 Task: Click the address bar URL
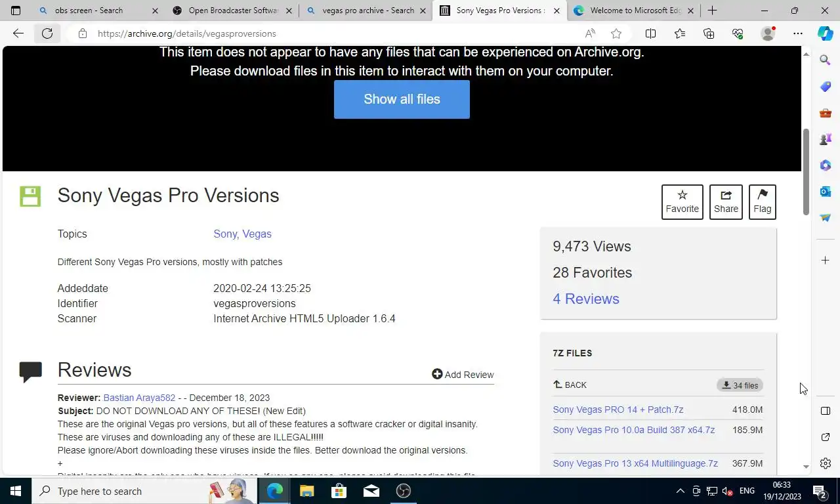[187, 33]
